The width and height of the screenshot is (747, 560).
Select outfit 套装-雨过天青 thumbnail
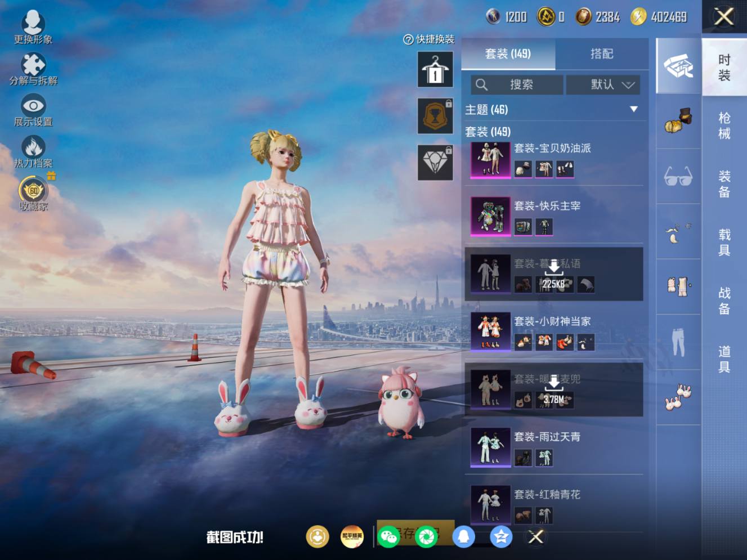tap(490, 448)
